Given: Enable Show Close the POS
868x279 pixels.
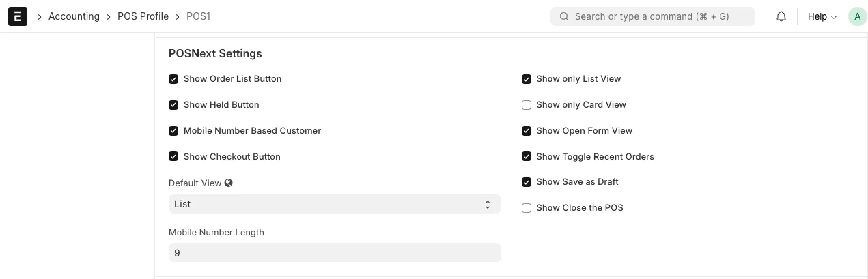Looking at the screenshot, I should (x=527, y=208).
